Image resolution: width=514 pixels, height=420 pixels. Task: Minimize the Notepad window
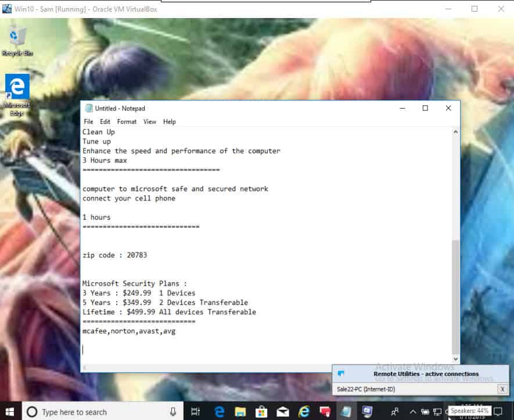pos(402,108)
